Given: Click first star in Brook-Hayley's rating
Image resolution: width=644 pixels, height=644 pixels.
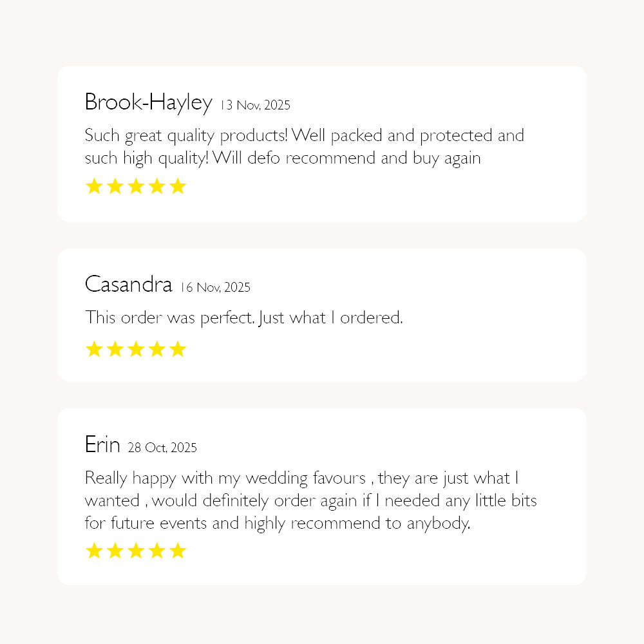Looking at the screenshot, I should (94, 187).
